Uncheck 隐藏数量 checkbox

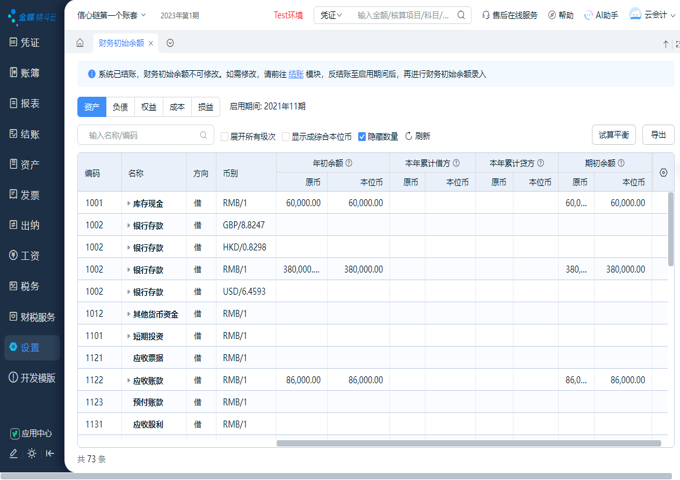coord(362,136)
